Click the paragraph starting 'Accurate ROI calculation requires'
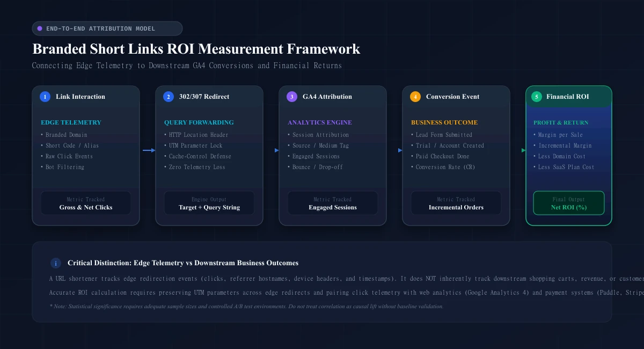644x349 pixels. pos(346,293)
